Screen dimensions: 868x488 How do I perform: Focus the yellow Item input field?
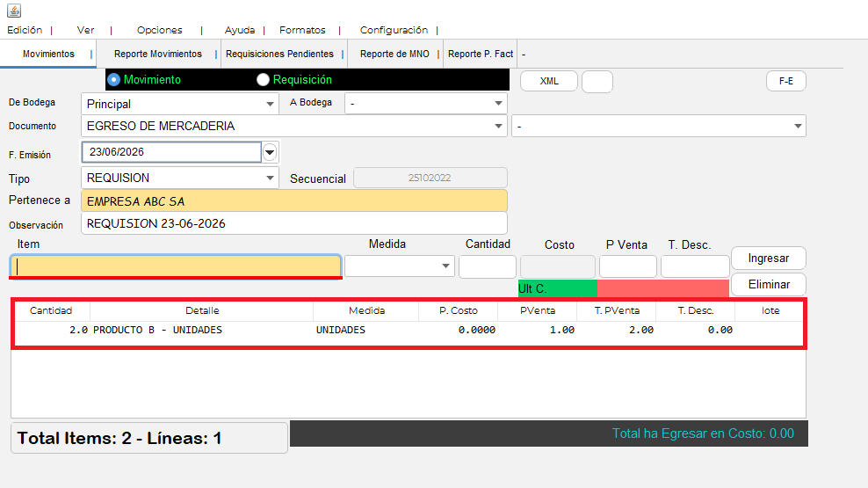click(x=176, y=266)
